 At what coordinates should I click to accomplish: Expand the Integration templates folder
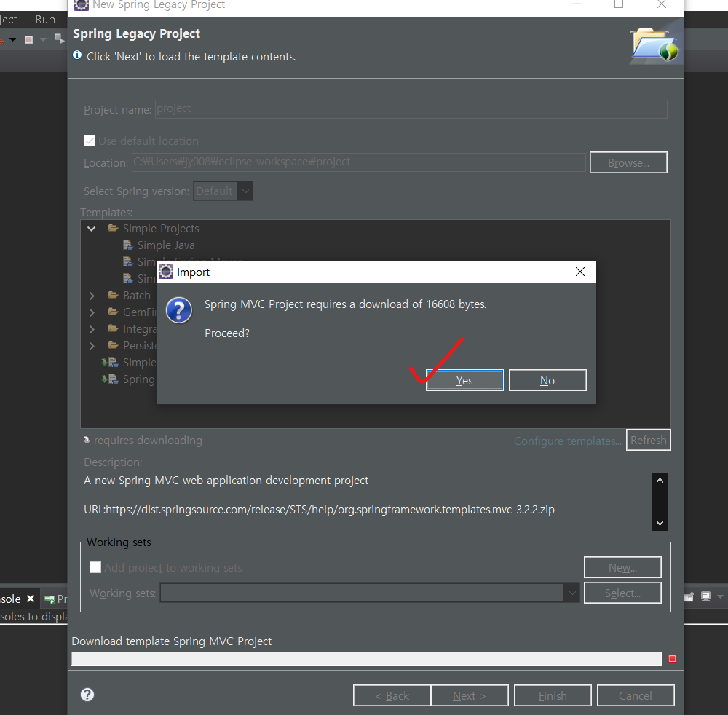click(92, 328)
